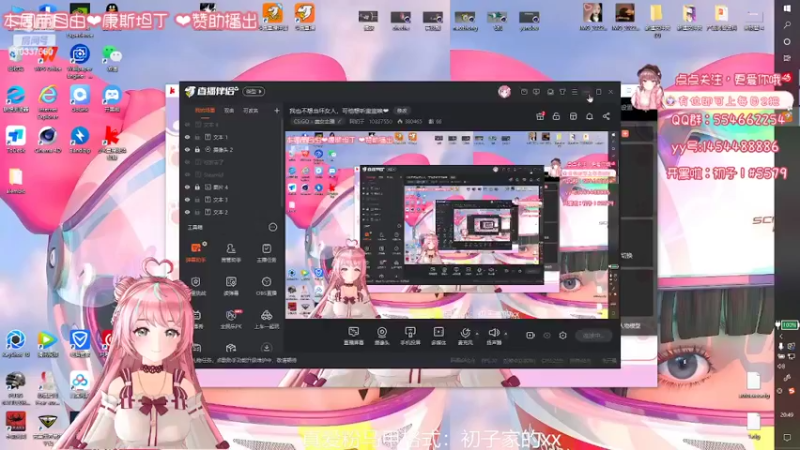This screenshot has width=800, height=450.
Task: Open Cinema 4D desktop icon
Action: tap(48, 140)
